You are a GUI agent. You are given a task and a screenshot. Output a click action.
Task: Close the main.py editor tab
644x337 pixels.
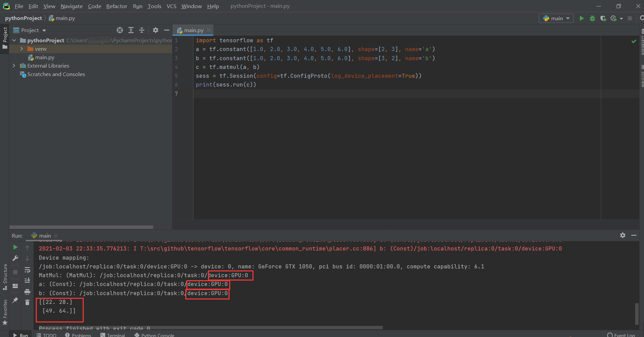coord(209,30)
